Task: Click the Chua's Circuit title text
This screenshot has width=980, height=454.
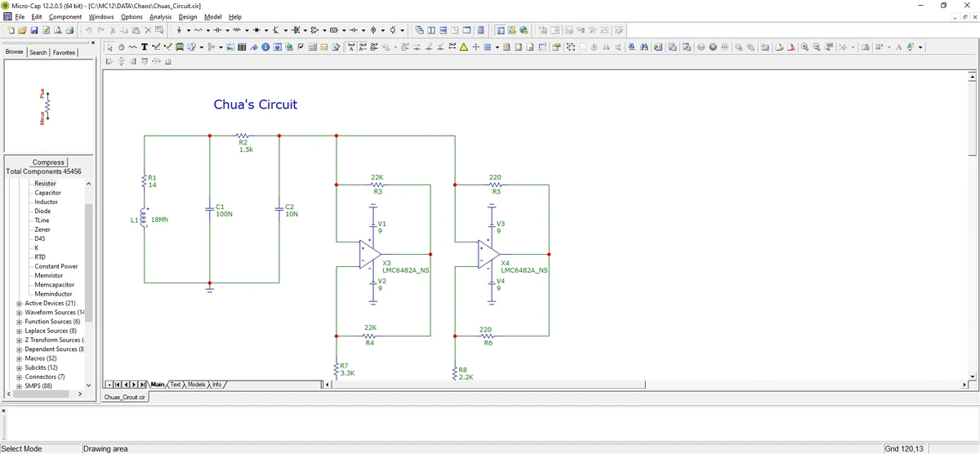Action: (x=256, y=105)
